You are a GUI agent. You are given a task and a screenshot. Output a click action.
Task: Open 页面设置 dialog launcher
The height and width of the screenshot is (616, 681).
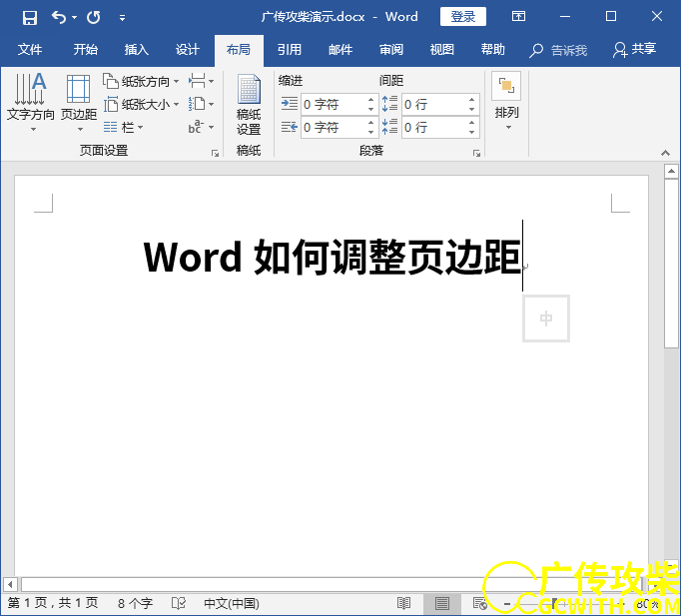tap(215, 153)
